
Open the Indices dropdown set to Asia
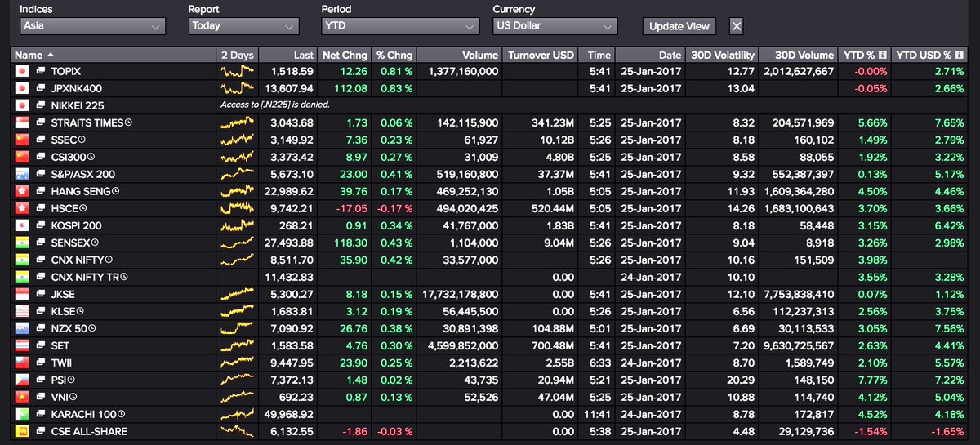click(92, 26)
